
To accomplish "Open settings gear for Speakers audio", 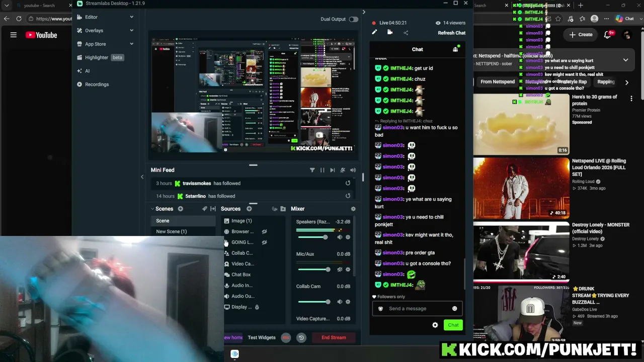I will tap(348, 237).
